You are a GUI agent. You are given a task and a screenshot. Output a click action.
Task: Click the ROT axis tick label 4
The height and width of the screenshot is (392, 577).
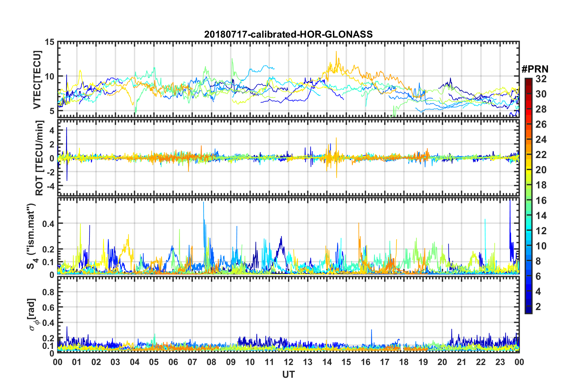[x=52, y=130]
